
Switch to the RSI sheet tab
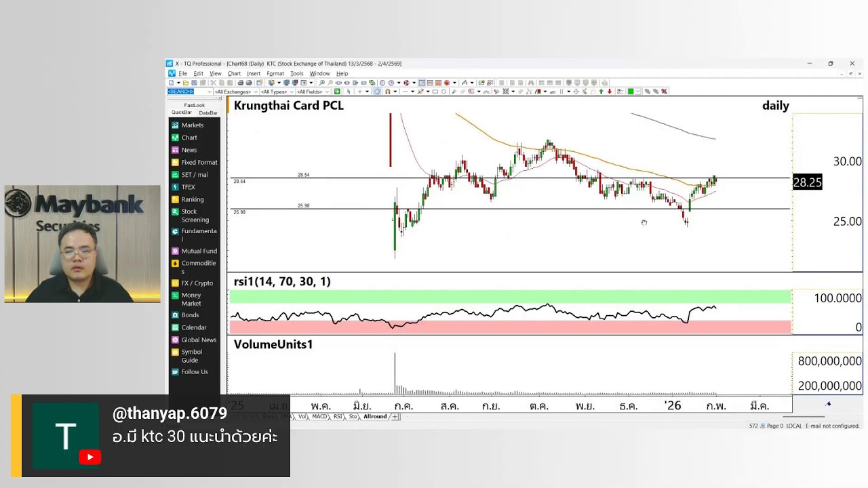pos(337,417)
